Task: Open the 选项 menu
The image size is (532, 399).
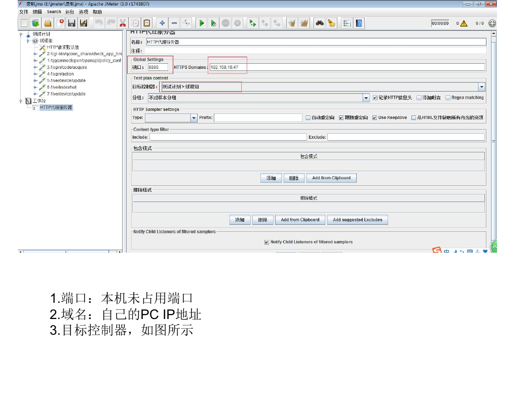Action: click(x=84, y=12)
